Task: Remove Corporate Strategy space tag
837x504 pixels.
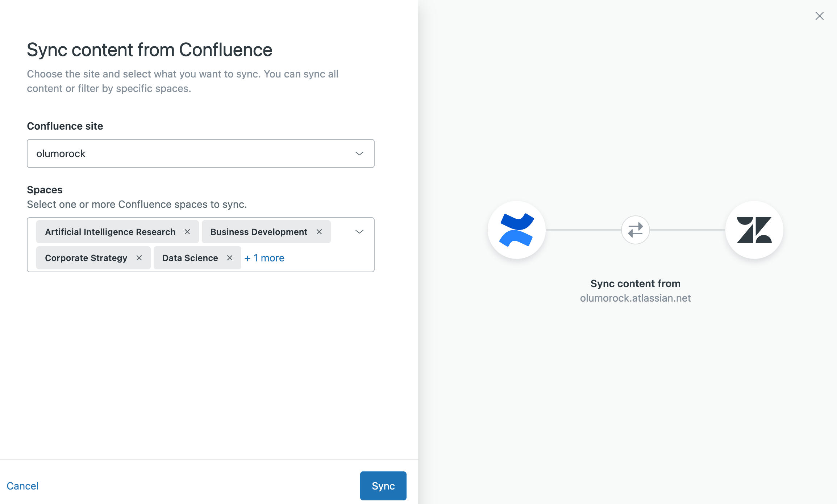Action: (139, 258)
